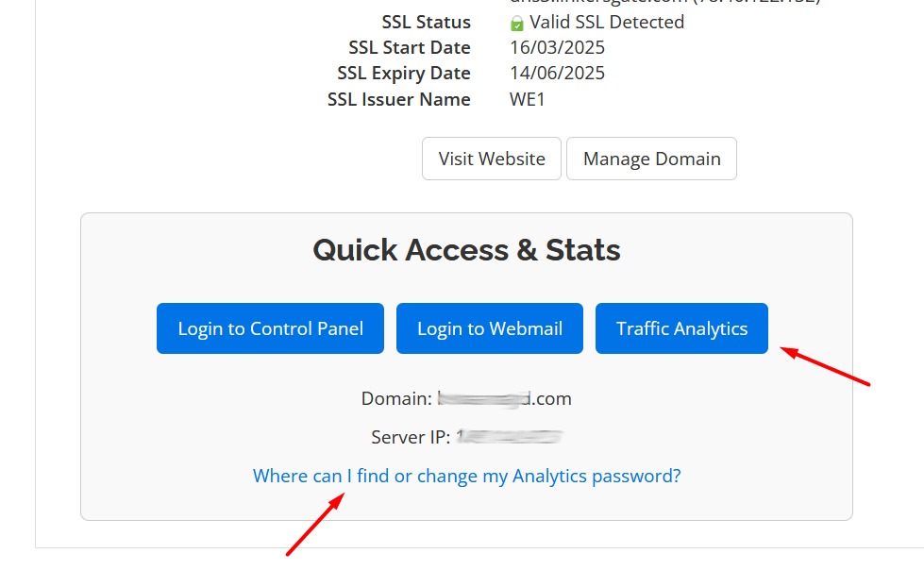Click the Visit Website button
The image size is (924, 587).
pyautogui.click(x=492, y=159)
